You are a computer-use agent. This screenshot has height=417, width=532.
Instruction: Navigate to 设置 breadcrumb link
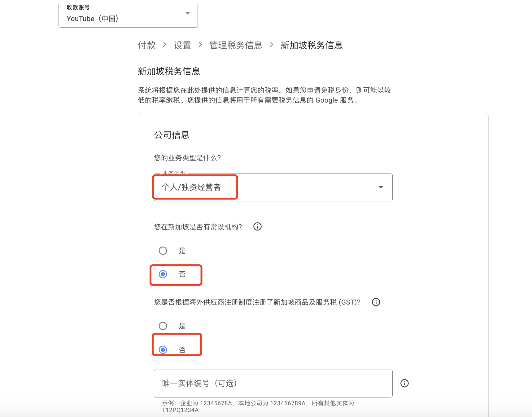point(182,45)
